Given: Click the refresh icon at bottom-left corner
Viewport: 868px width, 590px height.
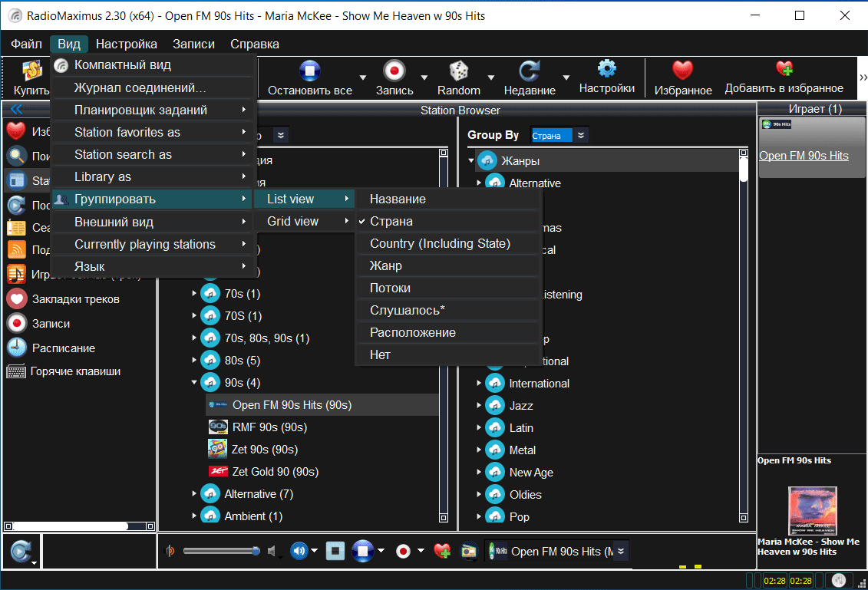Looking at the screenshot, I should (x=21, y=551).
